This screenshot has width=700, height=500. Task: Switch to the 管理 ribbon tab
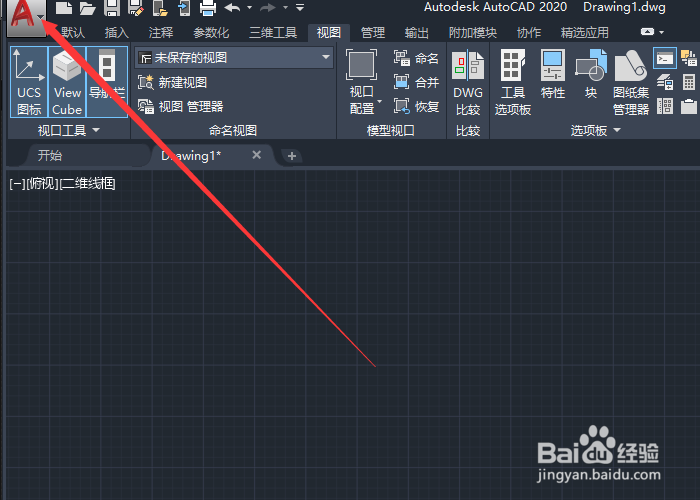pyautogui.click(x=373, y=33)
